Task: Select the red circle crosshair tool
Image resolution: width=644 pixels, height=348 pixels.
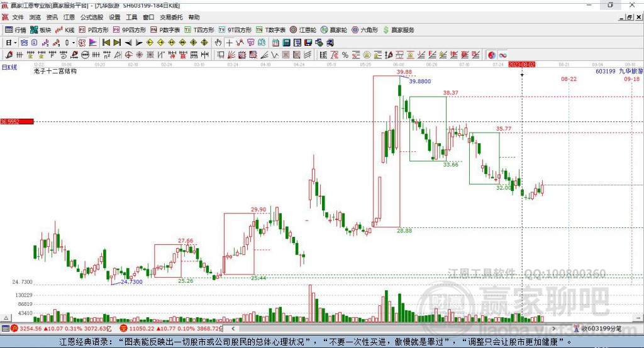Action: coord(128,55)
